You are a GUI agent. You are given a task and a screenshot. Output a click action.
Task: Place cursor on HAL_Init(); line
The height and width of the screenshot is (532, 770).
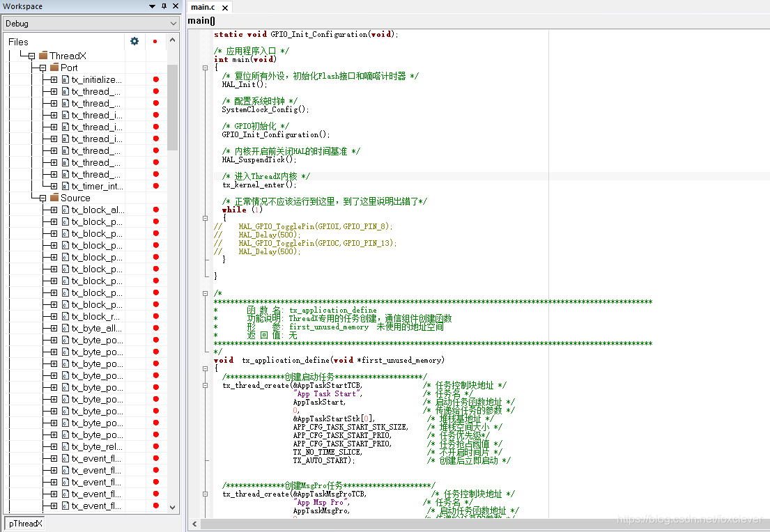[245, 84]
